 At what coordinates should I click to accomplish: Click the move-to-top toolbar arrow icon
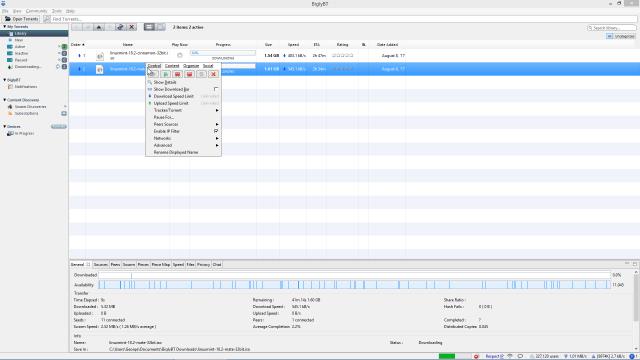98,27
